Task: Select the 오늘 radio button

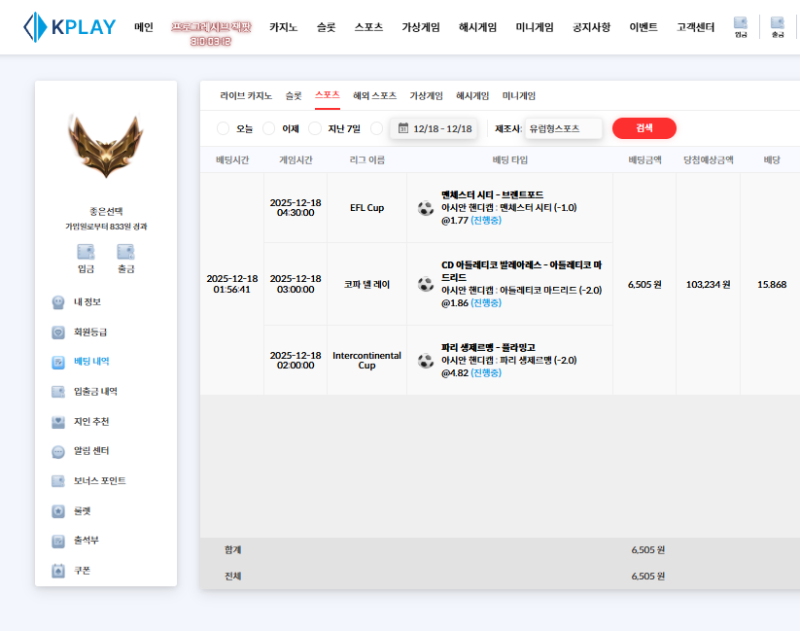Action: 223,128
